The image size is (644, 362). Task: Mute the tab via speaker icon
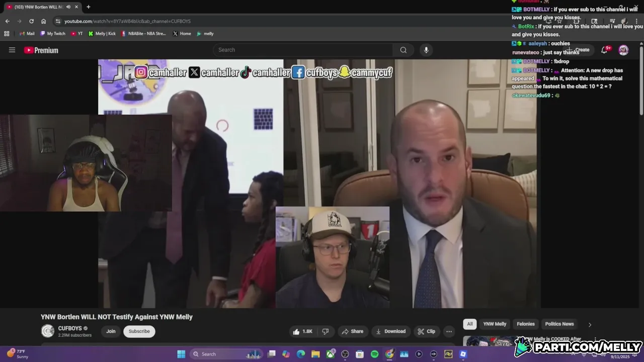tap(68, 7)
